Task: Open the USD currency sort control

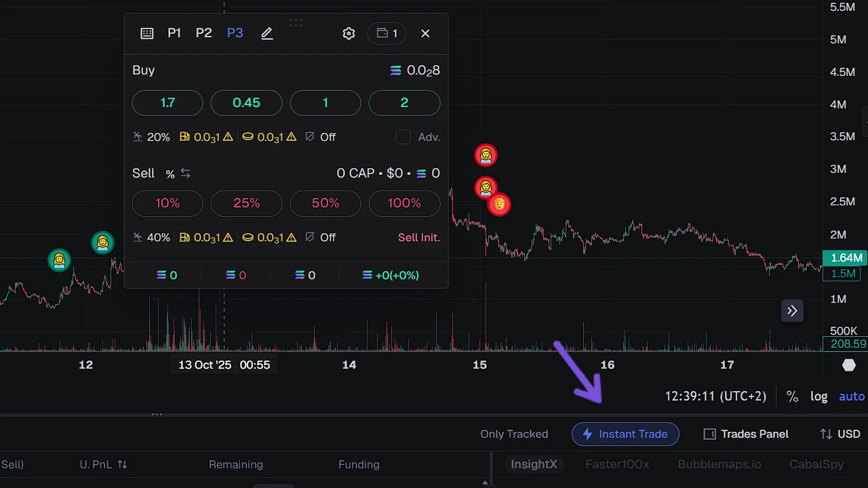Action: tap(840, 434)
